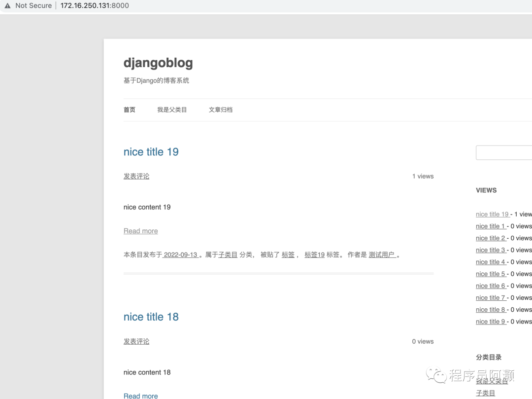Open nice title 19 in the VIEWS list
Screen dimensions: 532x399
(x=493, y=214)
